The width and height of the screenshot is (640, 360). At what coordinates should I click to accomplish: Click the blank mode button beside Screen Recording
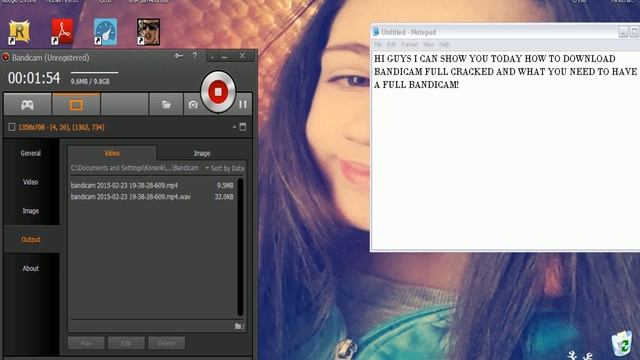click(x=124, y=105)
